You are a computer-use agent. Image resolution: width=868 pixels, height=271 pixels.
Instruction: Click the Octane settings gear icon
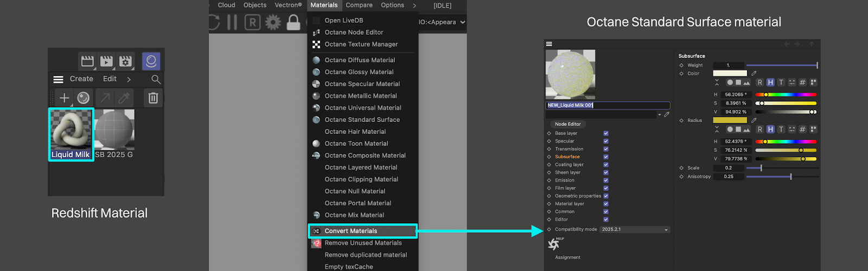273,22
